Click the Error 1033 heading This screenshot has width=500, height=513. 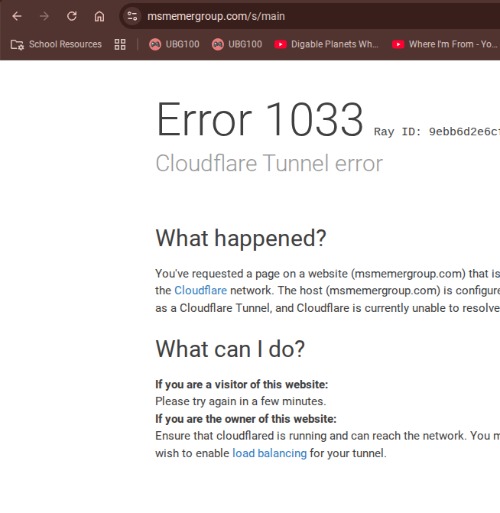260,119
